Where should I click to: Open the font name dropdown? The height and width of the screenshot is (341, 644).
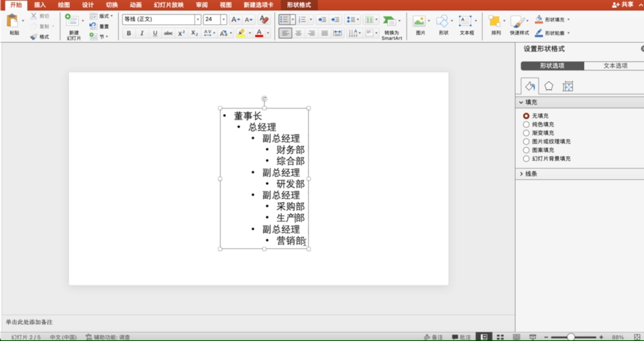(x=198, y=19)
